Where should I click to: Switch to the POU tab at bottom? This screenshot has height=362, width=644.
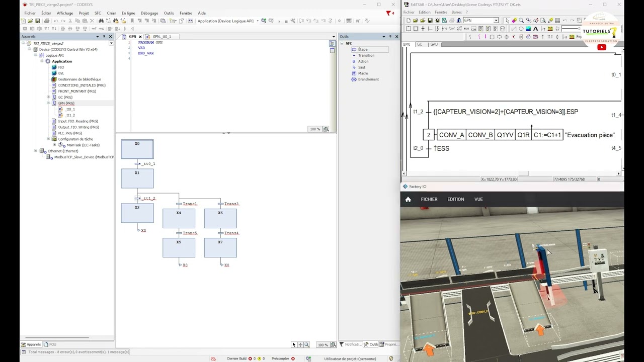50,344
